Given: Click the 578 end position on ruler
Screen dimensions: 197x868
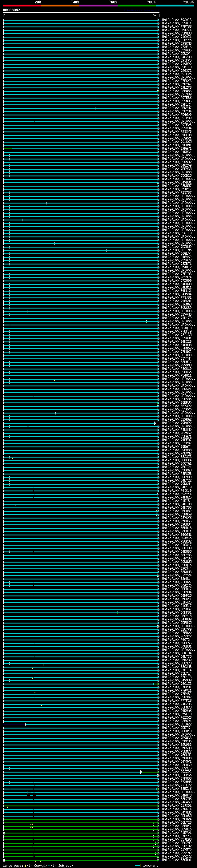Looking at the screenshot, I should pyautogui.click(x=155, y=15).
